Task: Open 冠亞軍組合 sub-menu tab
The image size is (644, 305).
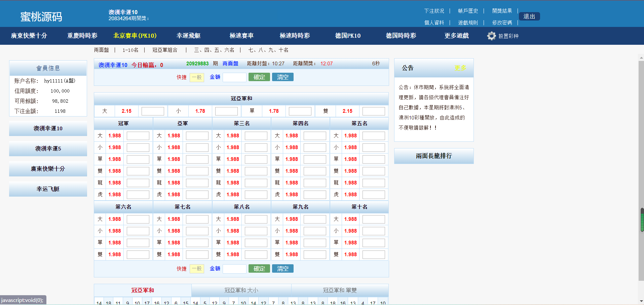Action: (165, 50)
